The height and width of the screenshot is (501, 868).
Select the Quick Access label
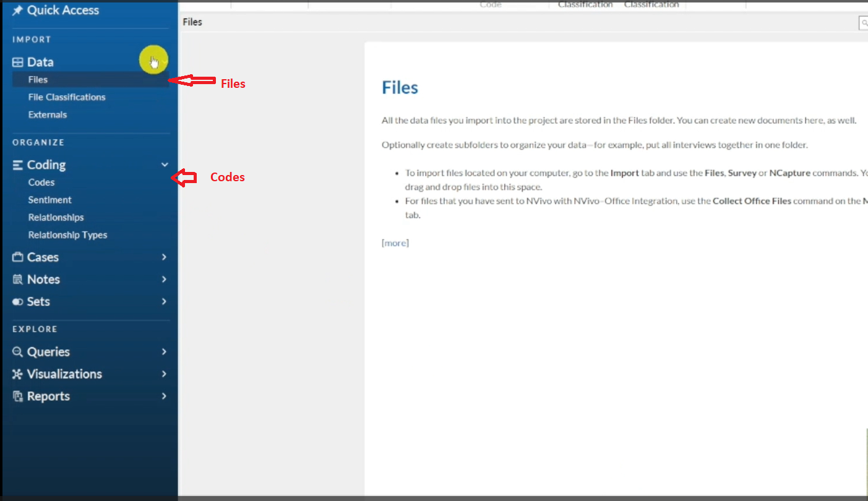click(x=63, y=11)
